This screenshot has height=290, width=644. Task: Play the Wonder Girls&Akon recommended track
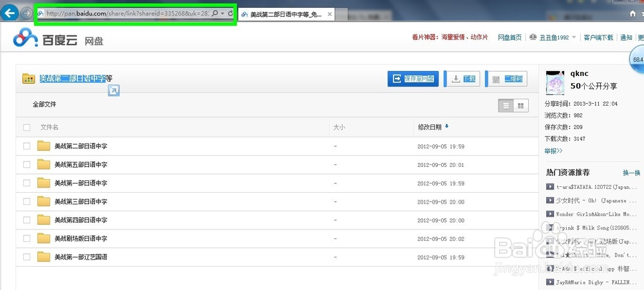550,214
